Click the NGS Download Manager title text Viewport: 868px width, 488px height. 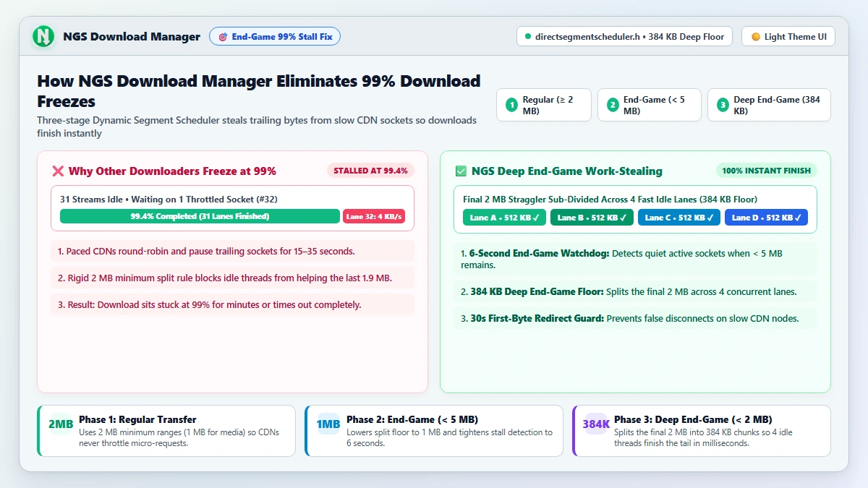coord(132,37)
